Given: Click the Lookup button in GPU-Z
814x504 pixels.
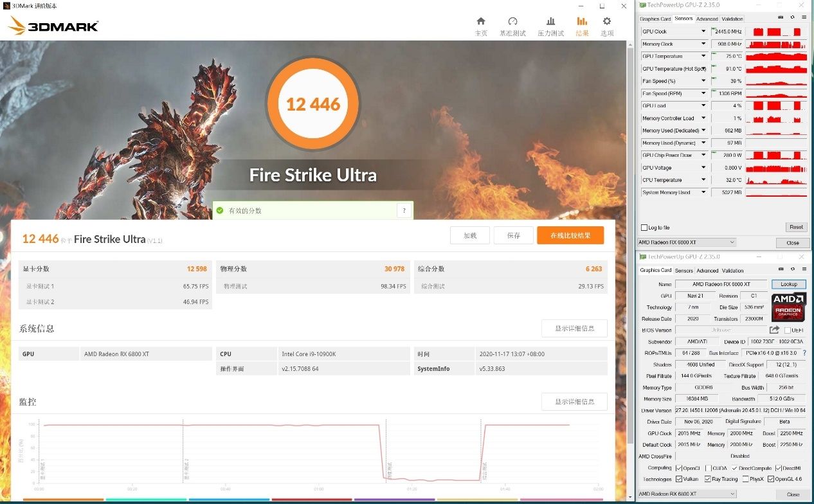Looking at the screenshot, I should (x=789, y=284).
